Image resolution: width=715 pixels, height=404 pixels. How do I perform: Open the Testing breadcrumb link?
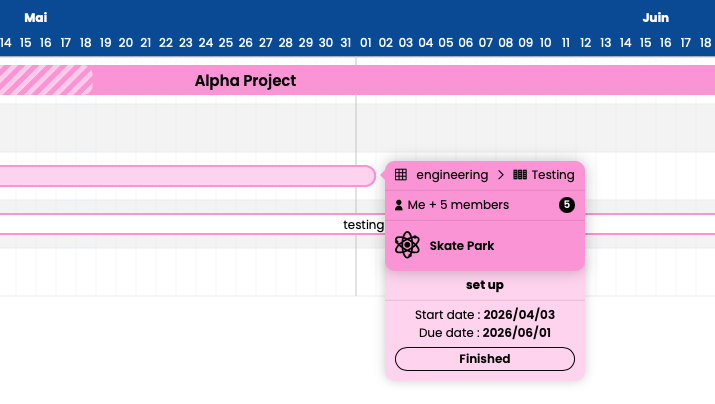click(x=553, y=175)
